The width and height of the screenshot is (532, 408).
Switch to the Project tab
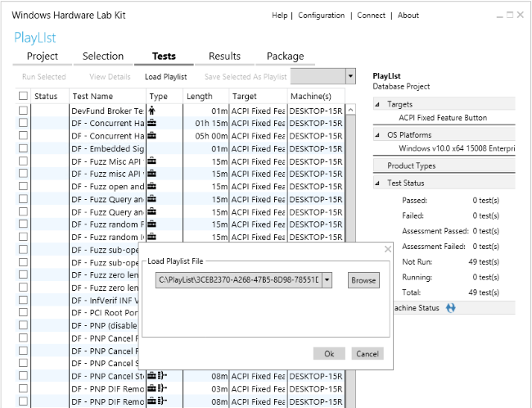point(43,56)
